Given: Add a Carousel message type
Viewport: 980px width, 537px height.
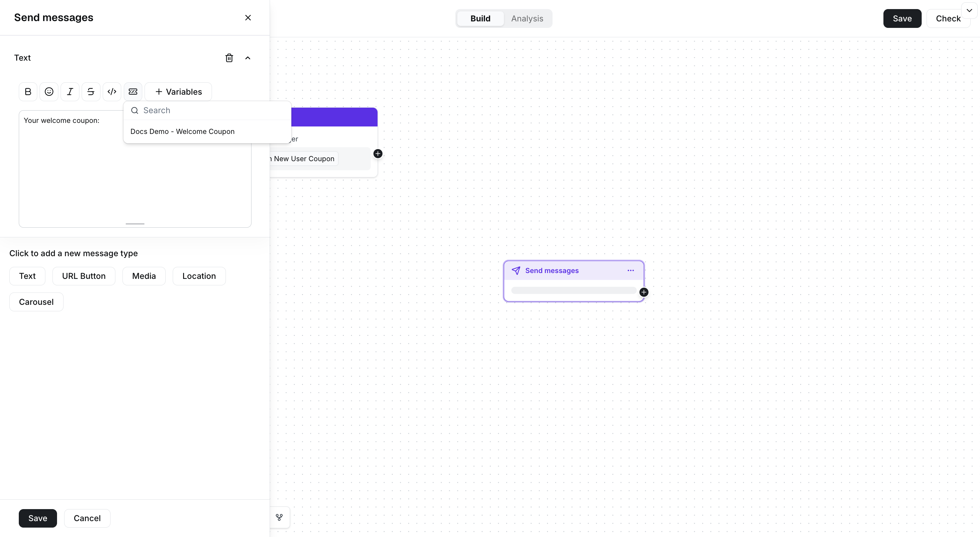Looking at the screenshot, I should click(36, 302).
